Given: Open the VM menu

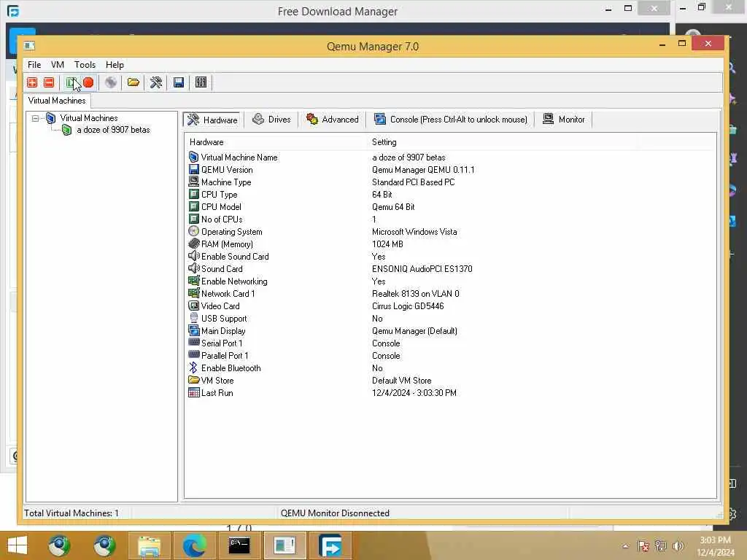Looking at the screenshot, I should [58, 65].
